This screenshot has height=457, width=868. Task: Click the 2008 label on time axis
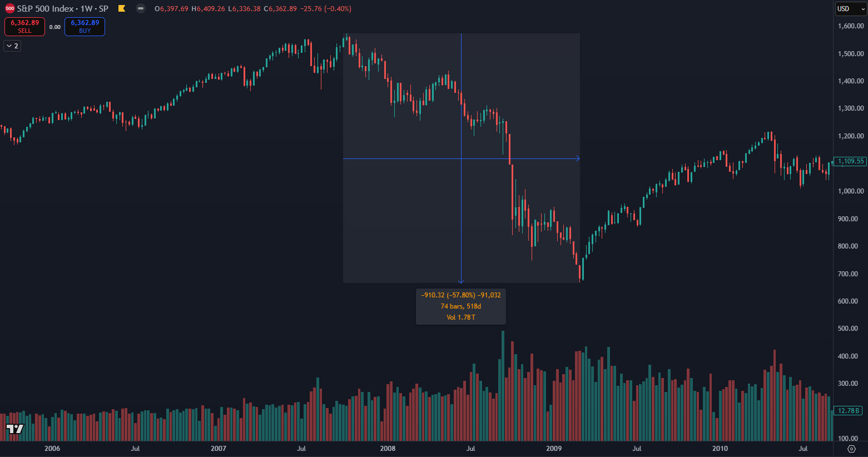[388, 449]
